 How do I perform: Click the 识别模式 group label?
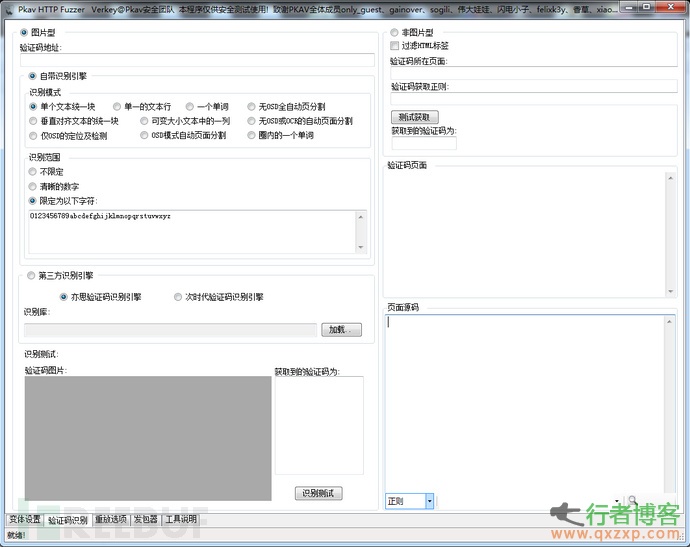tap(45, 92)
